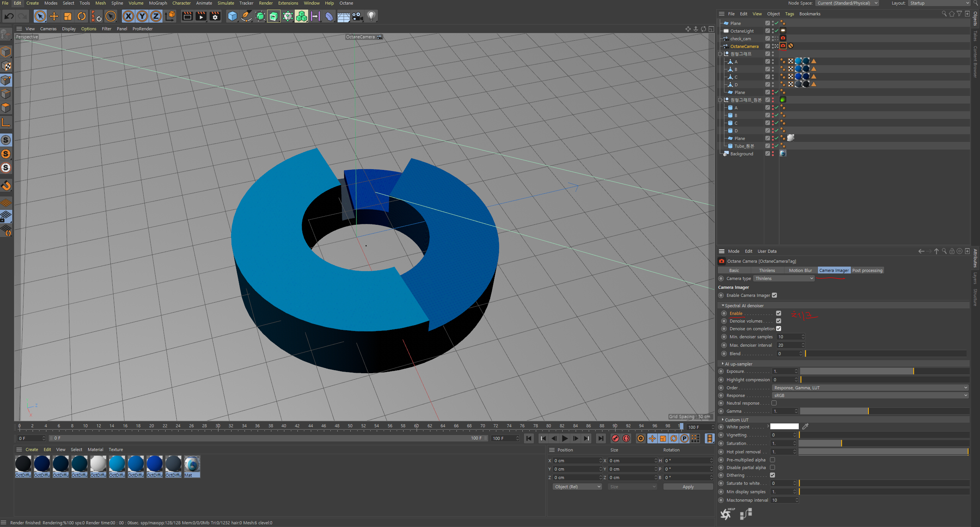The width and height of the screenshot is (980, 527).
Task: Select the Scale tool in the top toolbar
Action: point(68,16)
